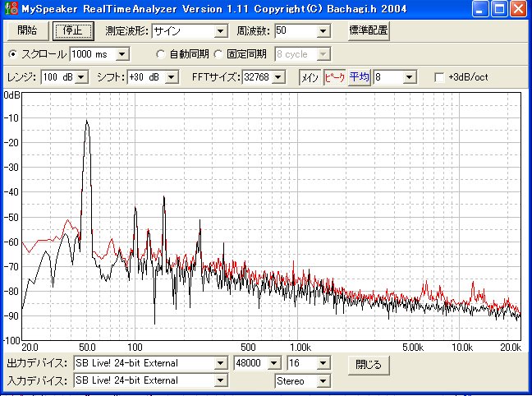Open the 出力デバイス device dropdown
Image resolution: width=532 pixels, height=396 pixels.
[219, 363]
